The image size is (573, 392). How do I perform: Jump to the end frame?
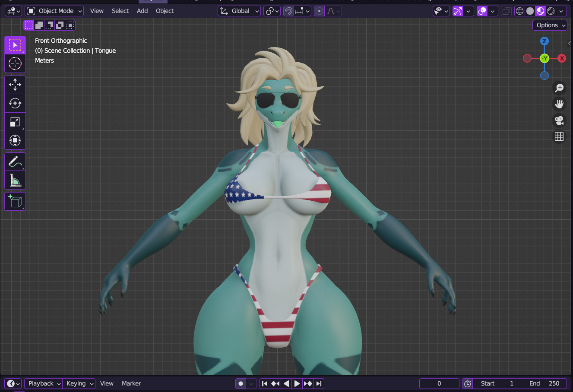click(x=319, y=383)
